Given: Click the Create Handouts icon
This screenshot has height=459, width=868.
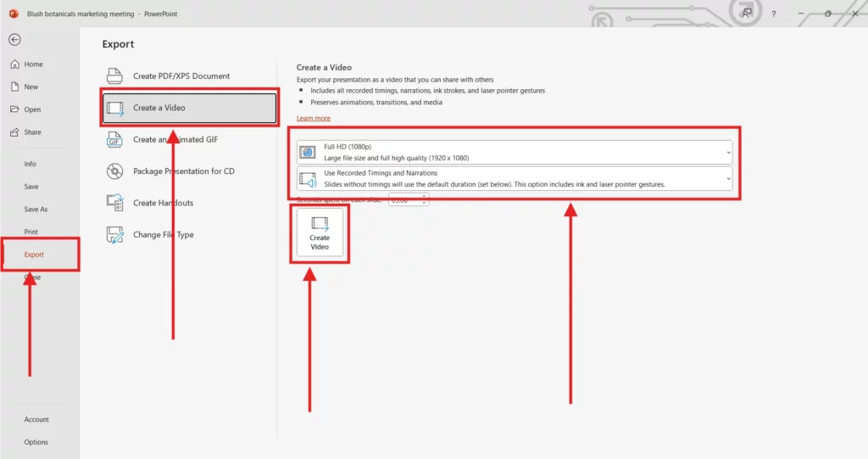Looking at the screenshot, I should pyautogui.click(x=114, y=203).
